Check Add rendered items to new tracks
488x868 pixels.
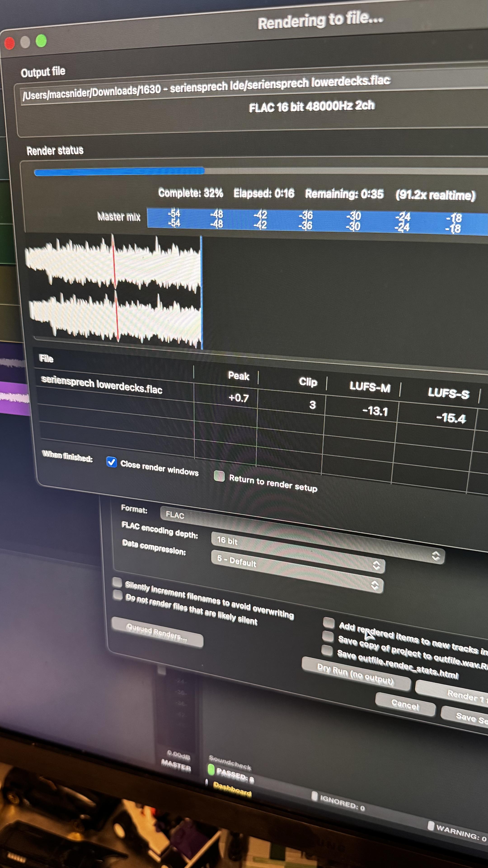click(x=328, y=623)
